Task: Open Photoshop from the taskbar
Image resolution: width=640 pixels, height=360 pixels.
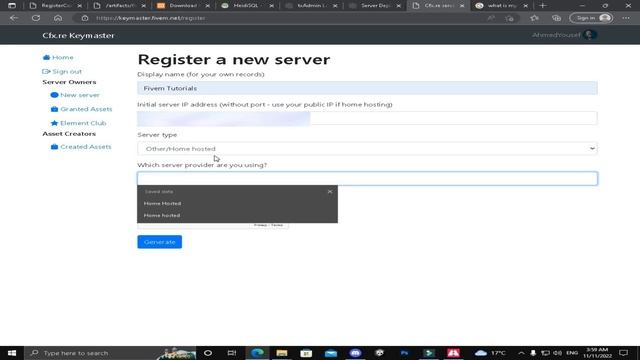Action: click(404, 353)
